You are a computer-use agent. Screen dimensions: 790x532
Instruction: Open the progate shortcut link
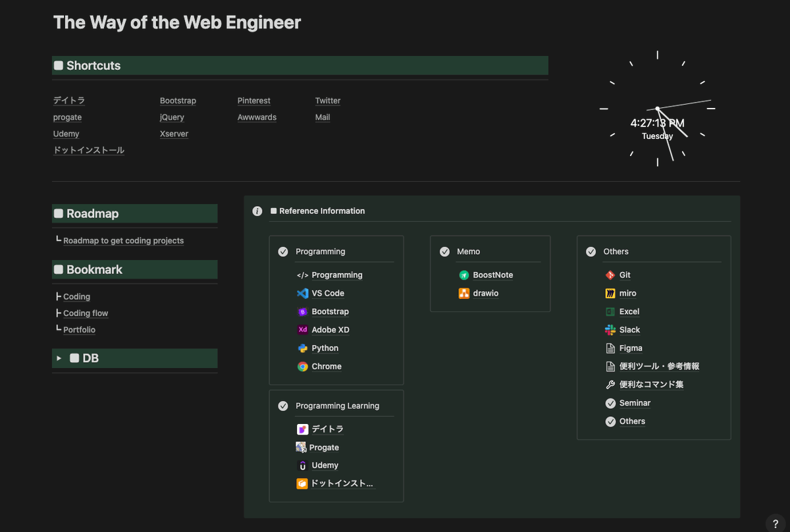click(68, 117)
